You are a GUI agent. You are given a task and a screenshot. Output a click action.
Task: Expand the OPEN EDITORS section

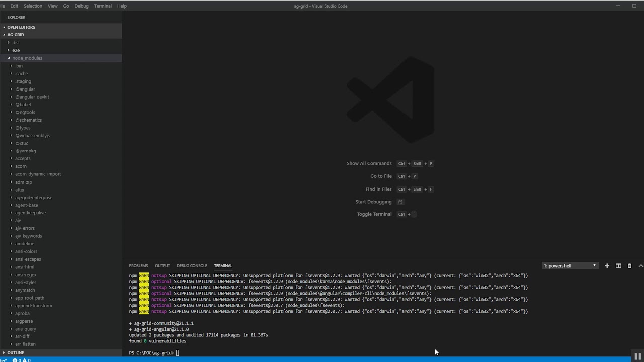21,27
